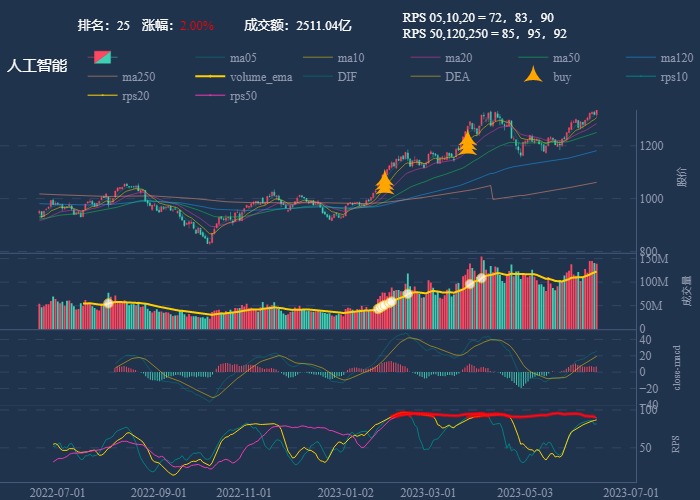Viewport: 700px width, 500px height.
Task: Click the higher buy arrow marker near 2023-03
Action: click(467, 142)
